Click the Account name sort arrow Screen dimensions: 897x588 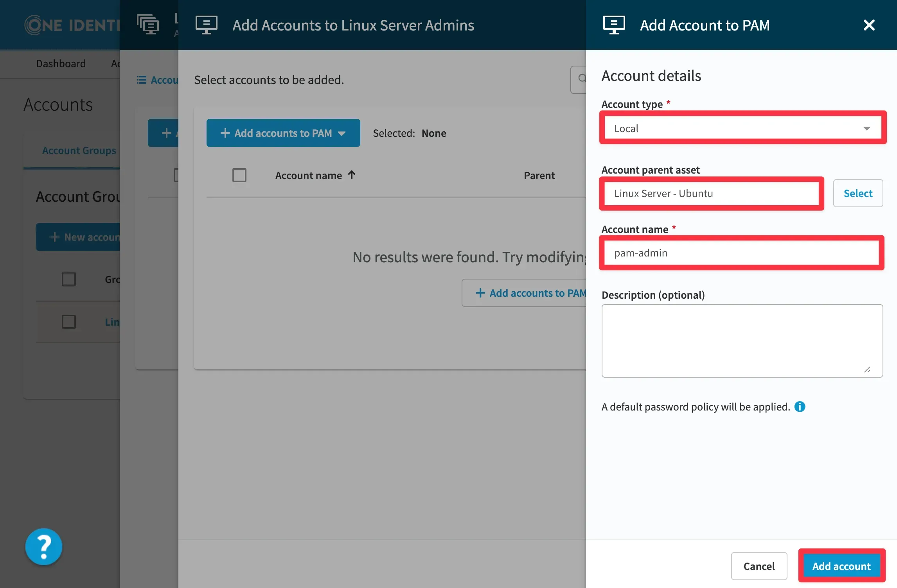pyautogui.click(x=352, y=175)
